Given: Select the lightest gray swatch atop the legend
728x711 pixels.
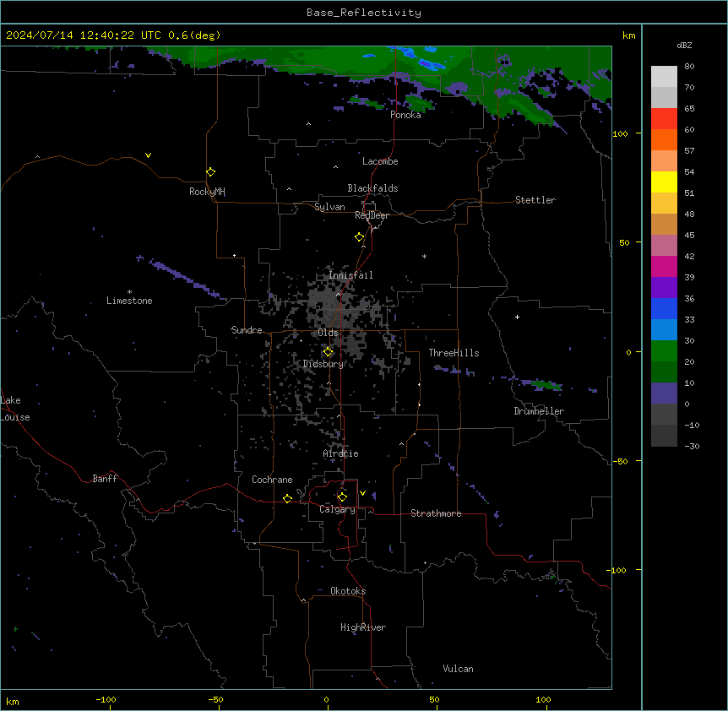Looking at the screenshot, I should pyautogui.click(x=664, y=77).
